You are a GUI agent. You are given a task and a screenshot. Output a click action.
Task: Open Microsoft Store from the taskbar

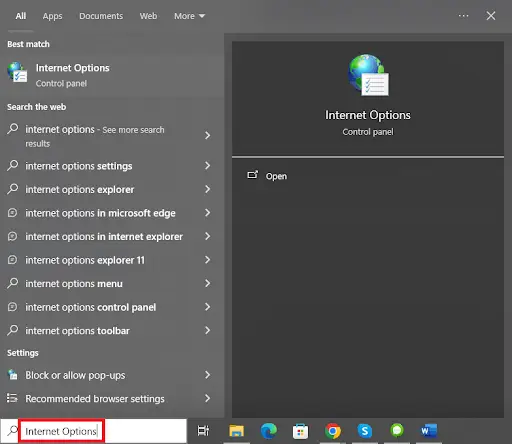[300, 431]
